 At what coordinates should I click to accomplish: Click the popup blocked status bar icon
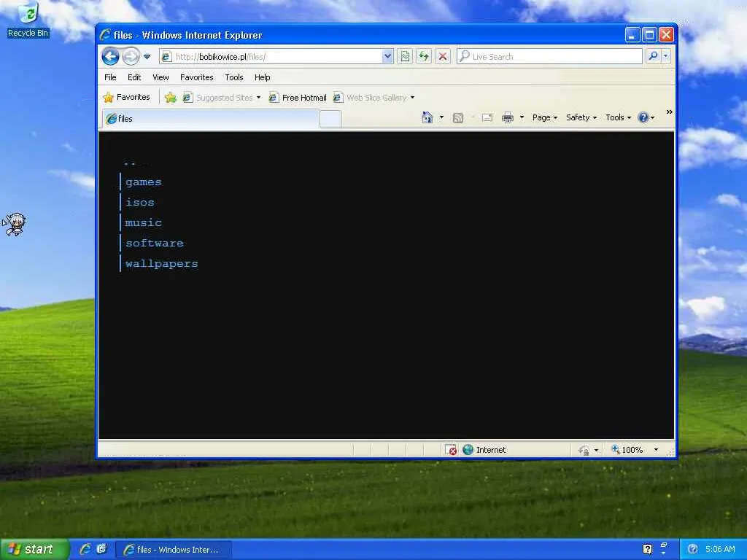[x=450, y=449]
